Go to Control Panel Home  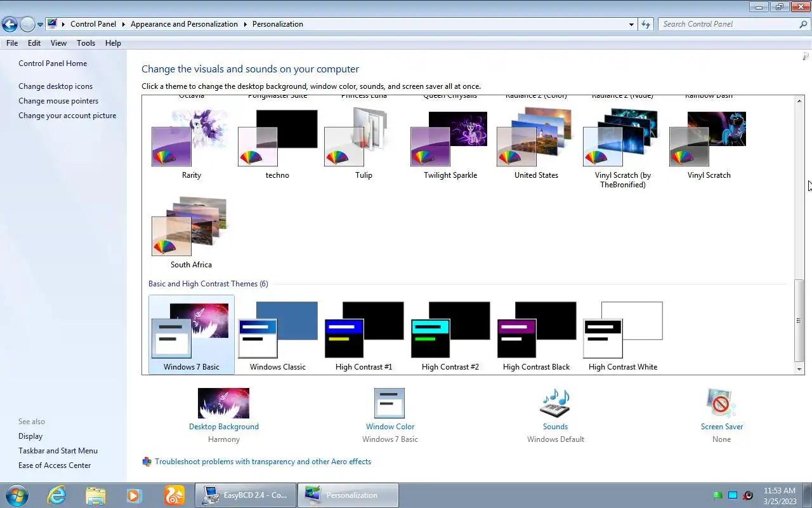53,63
